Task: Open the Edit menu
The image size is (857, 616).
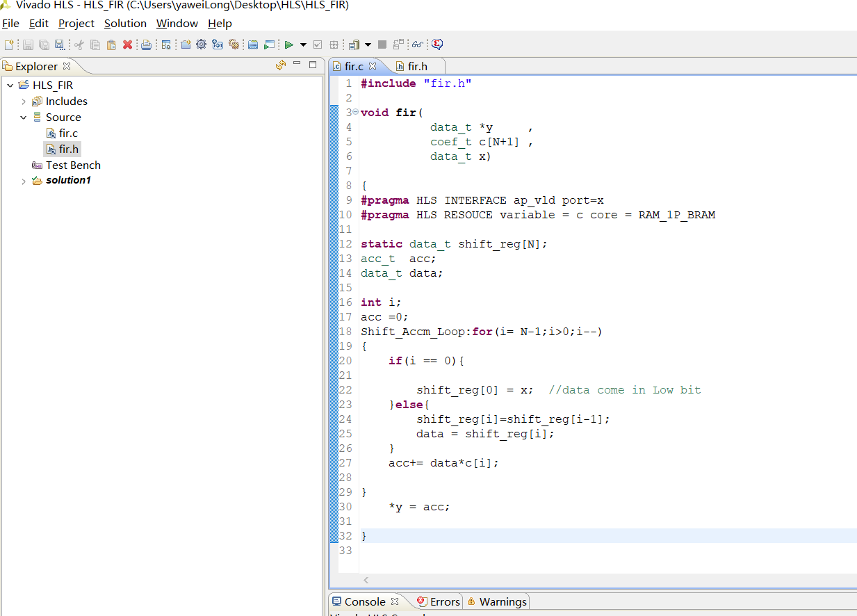Action: (x=39, y=23)
